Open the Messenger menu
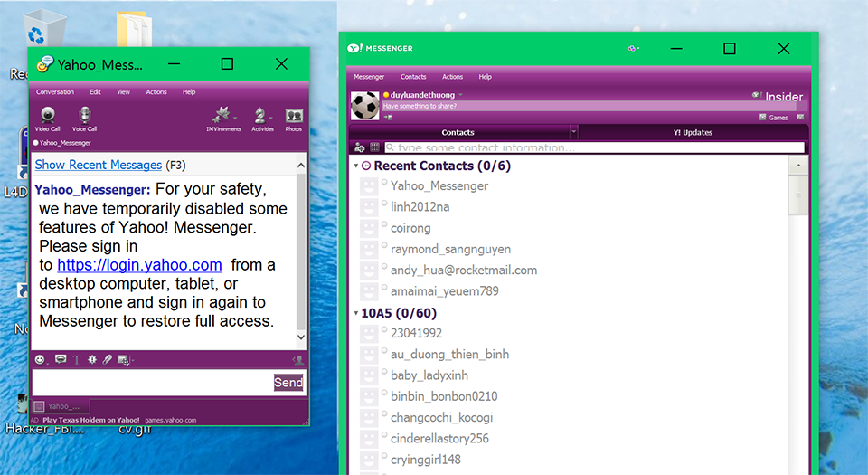 369,77
